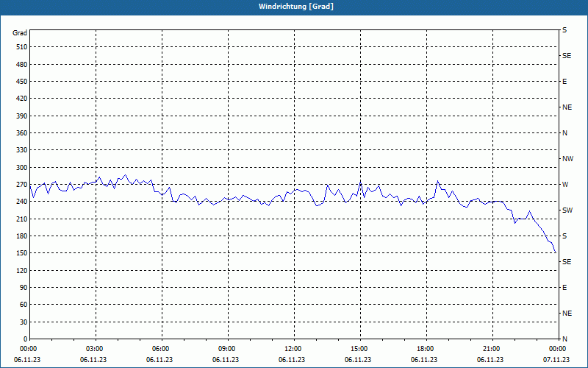Select the SE compass label between 120 and 150
The height and width of the screenshot is (368, 588).
click(x=567, y=262)
